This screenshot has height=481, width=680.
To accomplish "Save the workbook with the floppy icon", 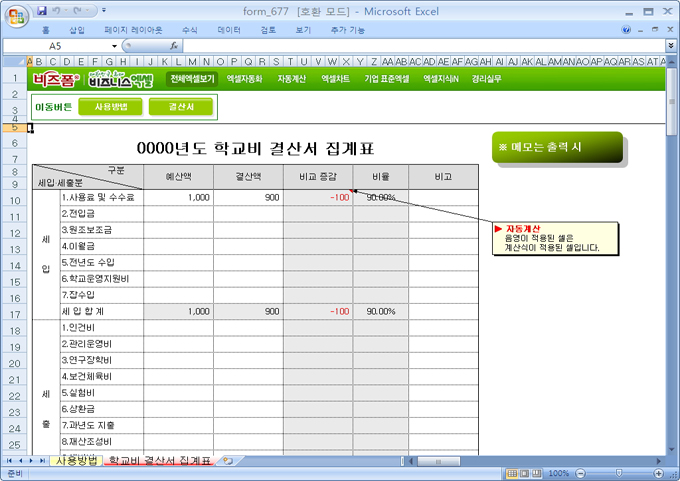I will (x=42, y=10).
